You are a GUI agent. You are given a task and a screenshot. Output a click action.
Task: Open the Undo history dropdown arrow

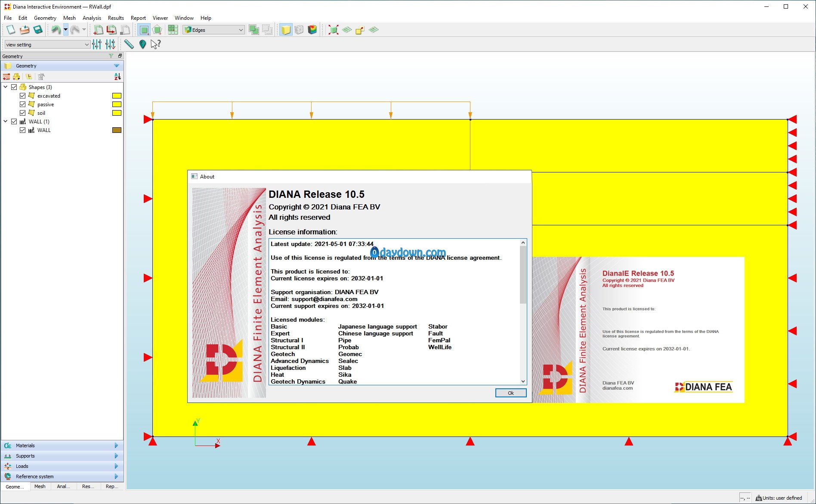(x=65, y=30)
